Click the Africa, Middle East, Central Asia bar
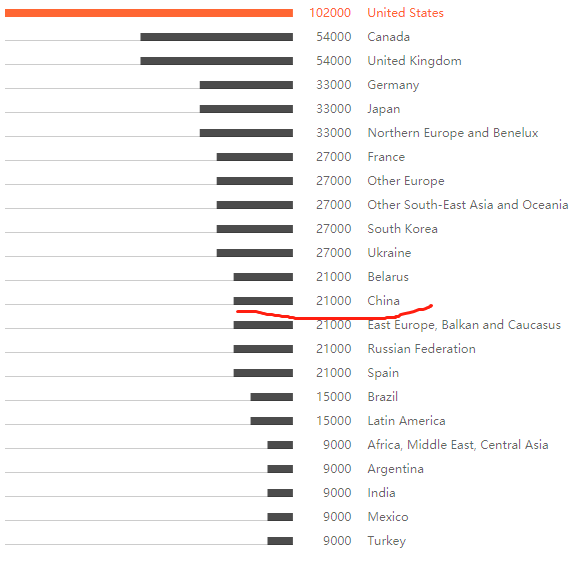 [280, 445]
